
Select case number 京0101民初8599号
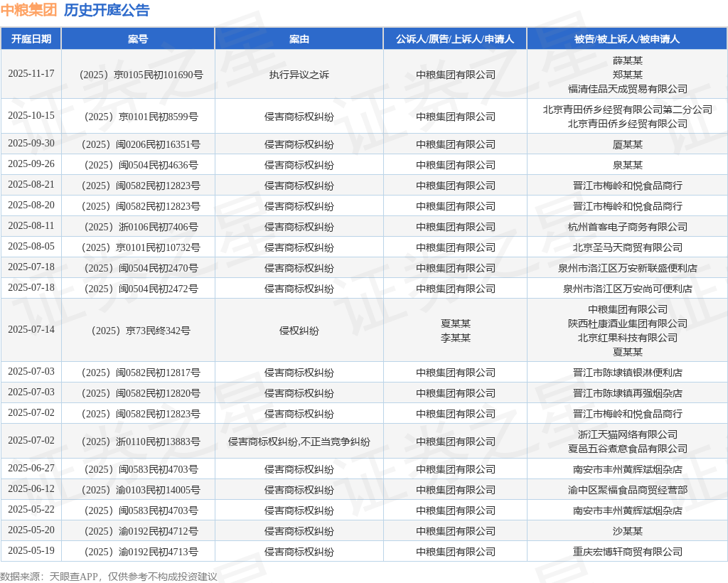pos(141,117)
